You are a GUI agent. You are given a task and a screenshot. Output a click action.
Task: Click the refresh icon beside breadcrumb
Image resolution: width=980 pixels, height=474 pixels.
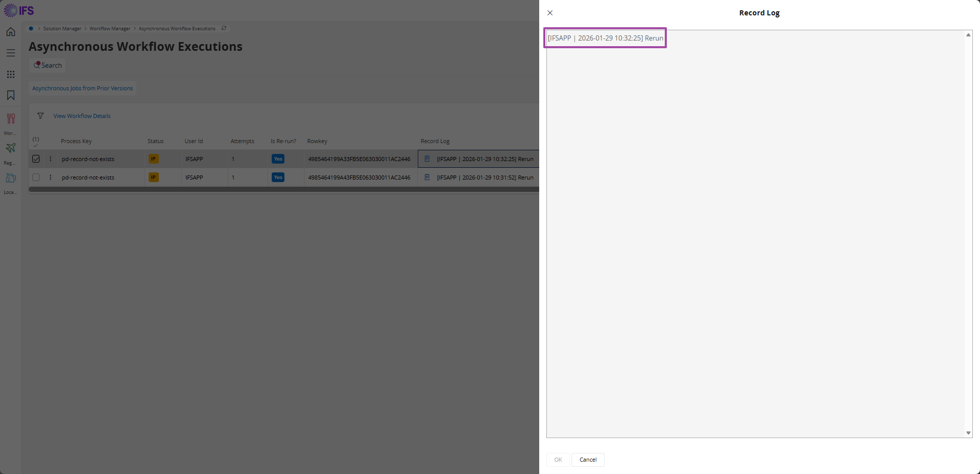tap(224, 28)
